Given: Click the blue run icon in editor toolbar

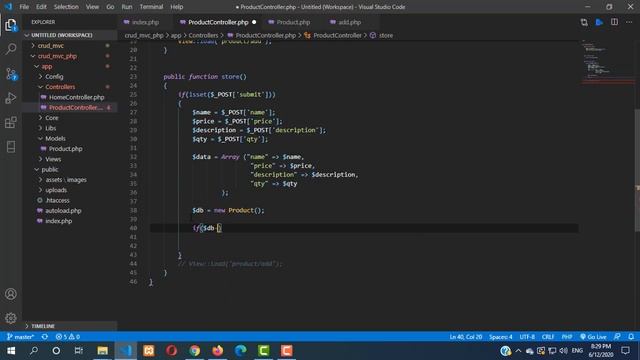Looking at the screenshot, I should tap(599, 22).
